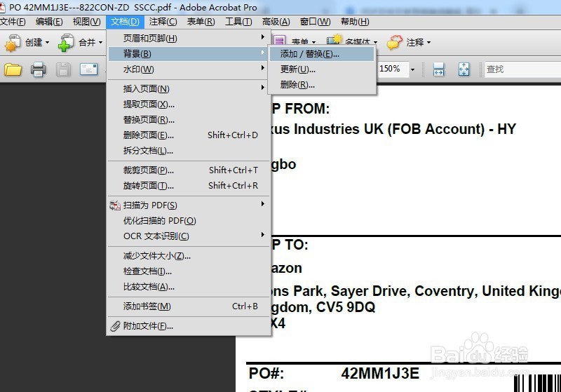Click the printer icon

[39, 69]
